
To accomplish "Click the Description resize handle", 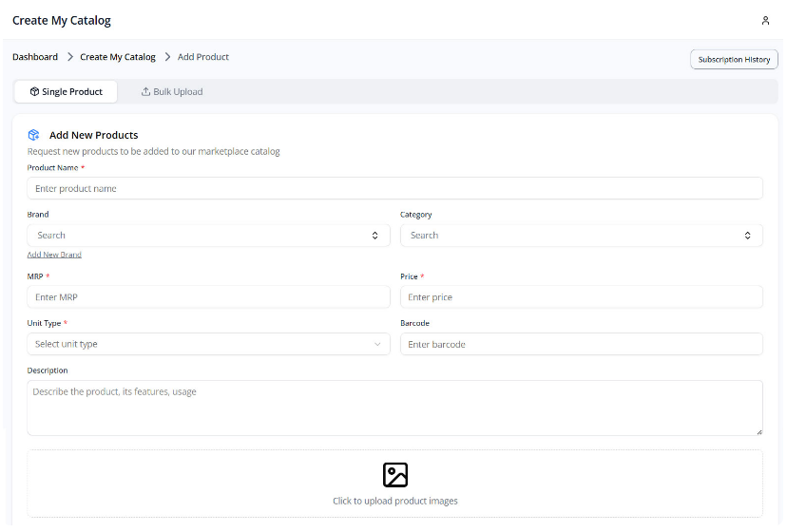I will tap(758, 431).
